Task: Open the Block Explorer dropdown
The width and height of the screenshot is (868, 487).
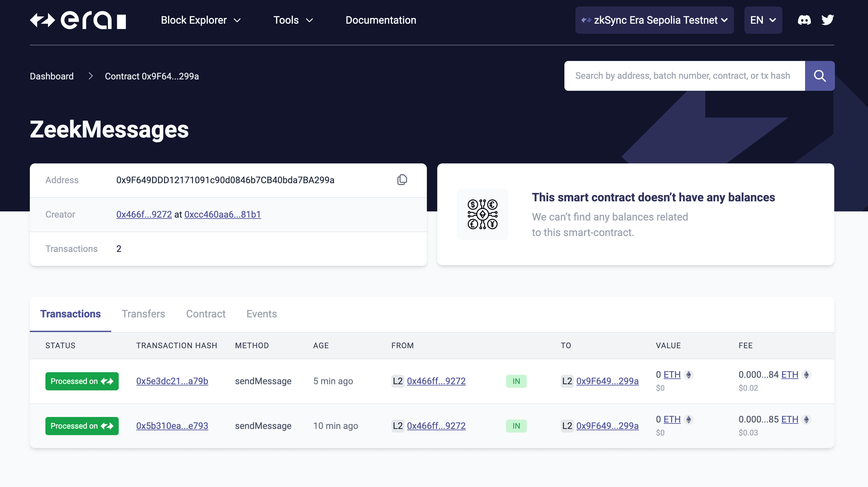Action: coord(200,20)
